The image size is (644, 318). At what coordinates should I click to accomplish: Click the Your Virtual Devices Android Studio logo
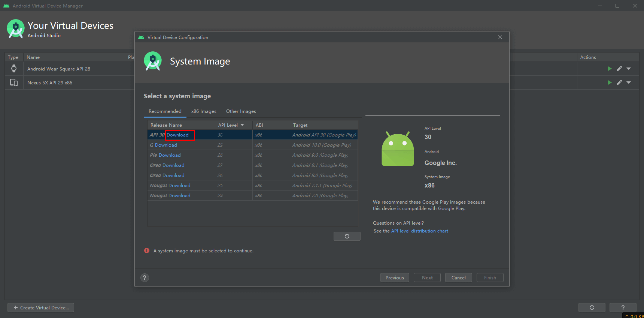16,29
